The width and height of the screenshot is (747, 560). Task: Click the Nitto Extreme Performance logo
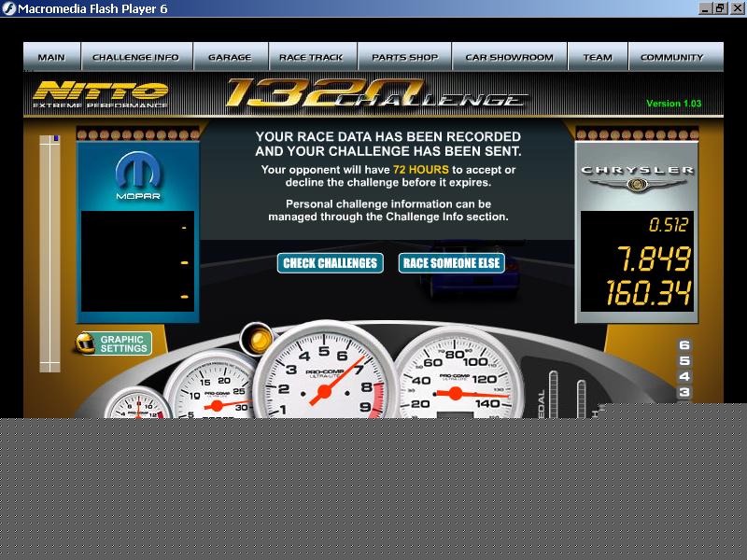(x=101, y=94)
